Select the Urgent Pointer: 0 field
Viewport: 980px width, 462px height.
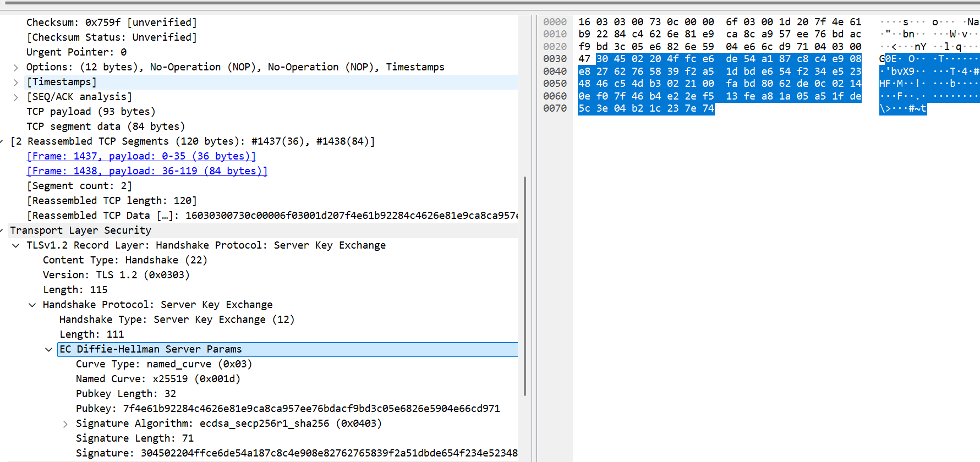(76, 52)
